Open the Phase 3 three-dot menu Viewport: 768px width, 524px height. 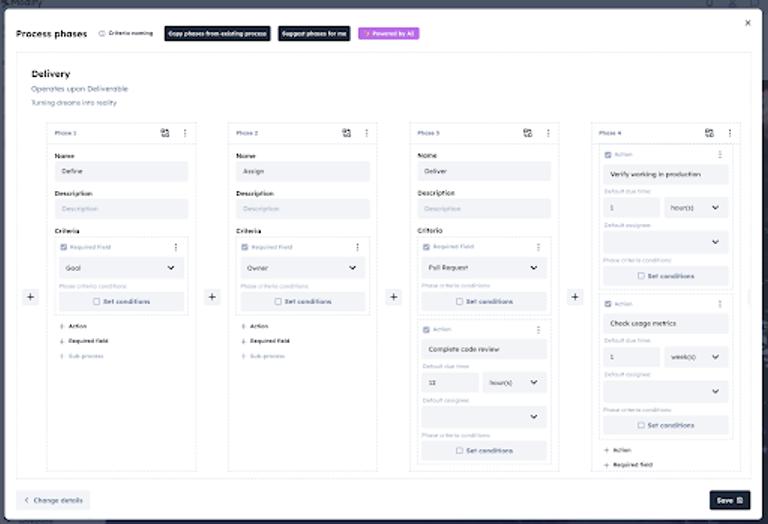tap(548, 133)
